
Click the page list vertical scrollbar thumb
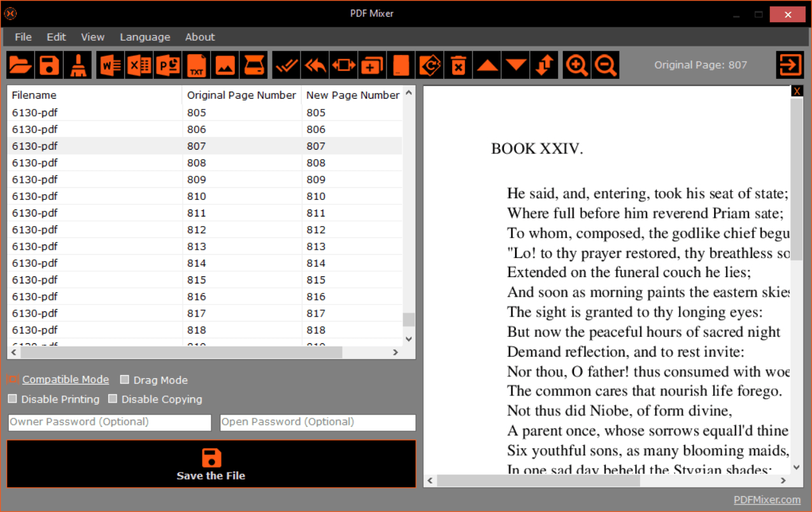point(409,320)
